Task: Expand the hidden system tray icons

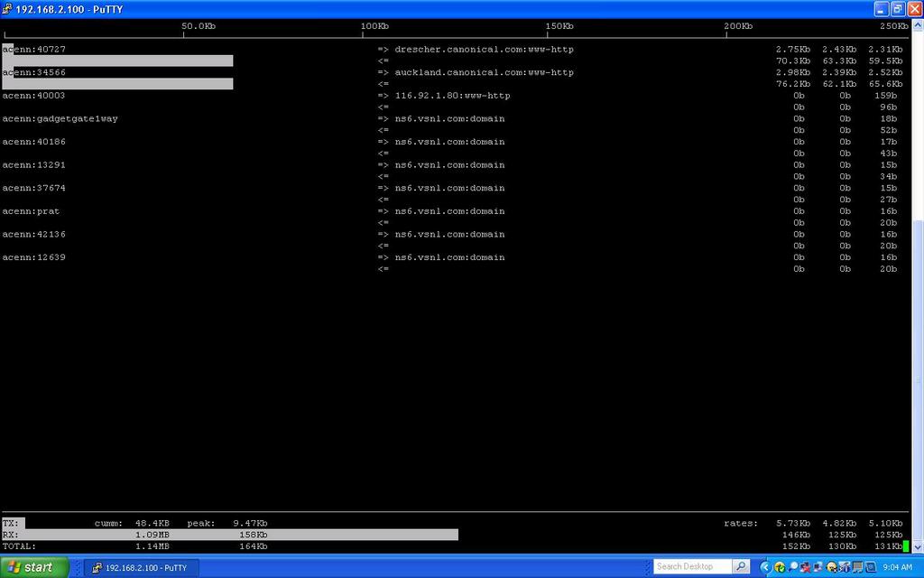Action: pyautogui.click(x=765, y=567)
